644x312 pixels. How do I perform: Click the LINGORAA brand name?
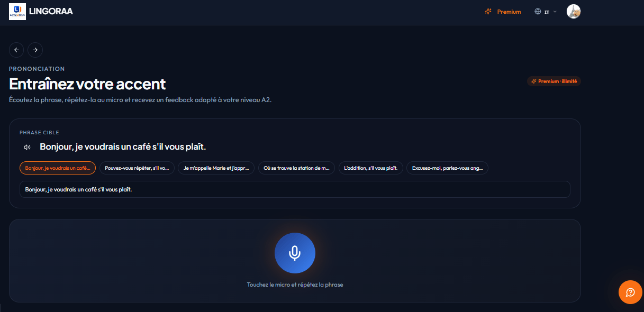tap(51, 12)
